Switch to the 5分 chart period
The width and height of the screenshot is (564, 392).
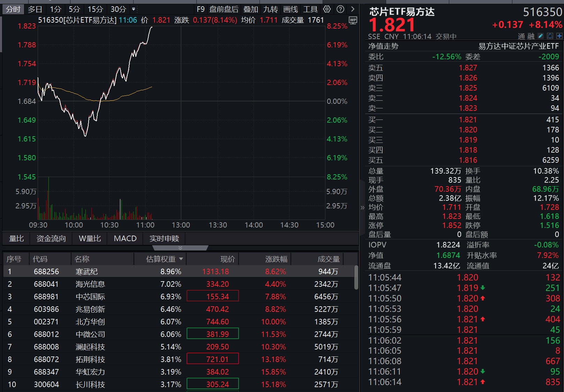pos(74,9)
